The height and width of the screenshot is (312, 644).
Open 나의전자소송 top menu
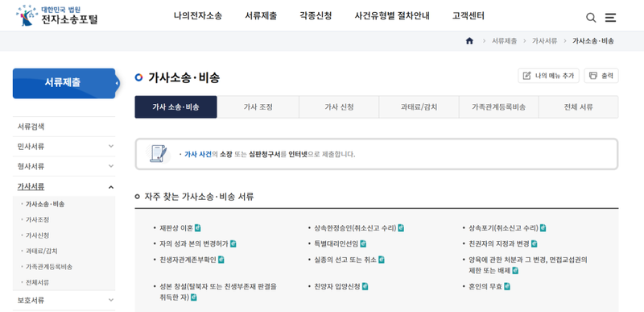[197, 16]
